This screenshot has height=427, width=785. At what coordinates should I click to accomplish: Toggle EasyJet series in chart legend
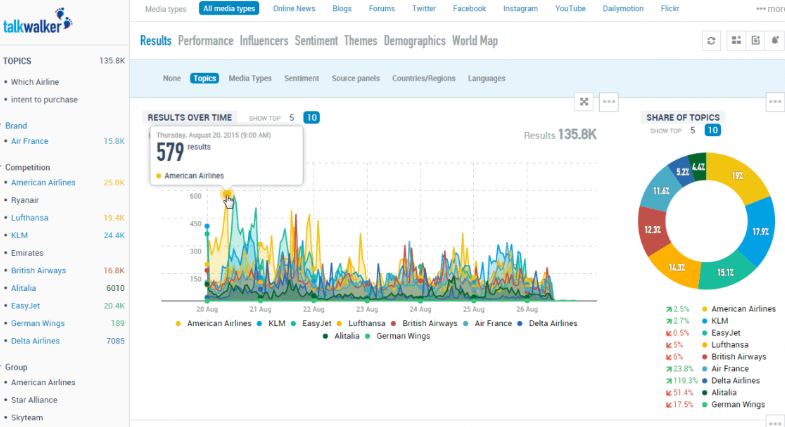coord(311,323)
